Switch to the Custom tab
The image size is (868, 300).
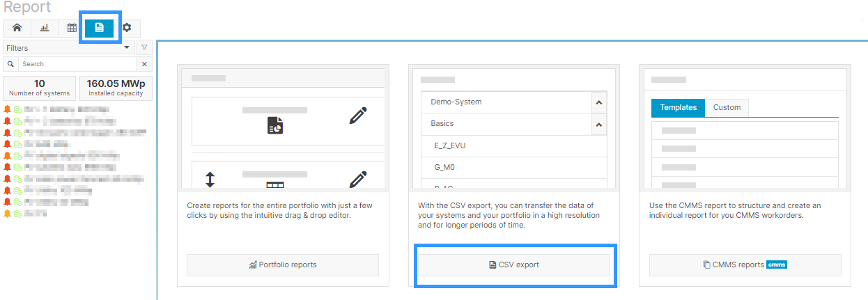[x=727, y=108]
